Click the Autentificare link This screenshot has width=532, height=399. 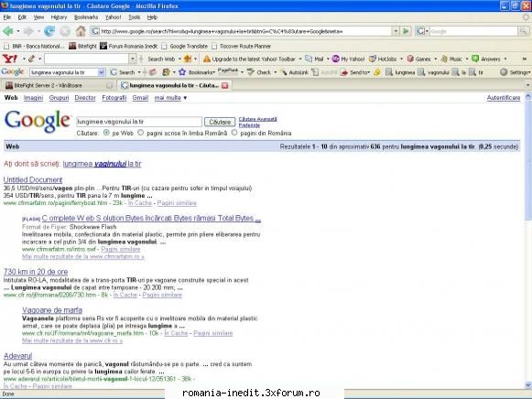pyautogui.click(x=504, y=98)
